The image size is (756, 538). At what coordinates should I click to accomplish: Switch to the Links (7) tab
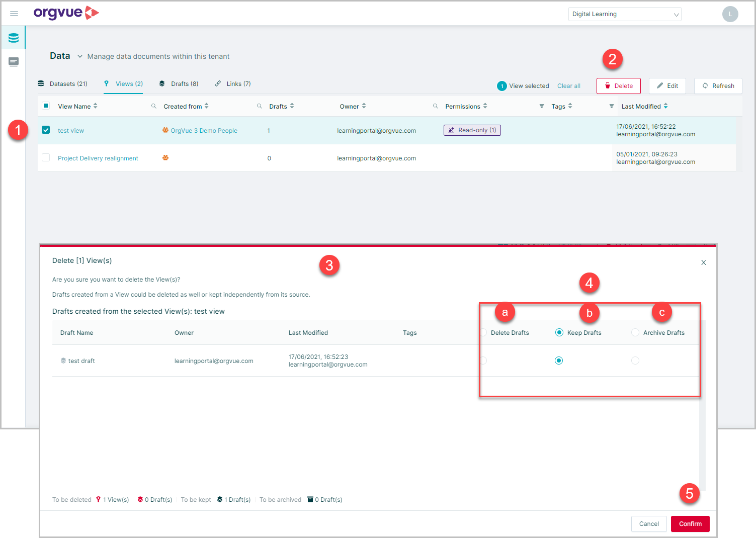(x=232, y=84)
